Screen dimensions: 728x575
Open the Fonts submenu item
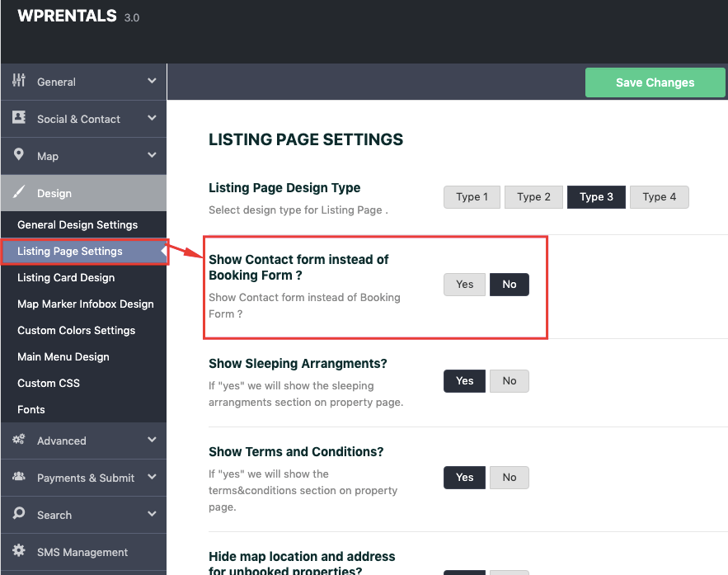pyautogui.click(x=31, y=410)
